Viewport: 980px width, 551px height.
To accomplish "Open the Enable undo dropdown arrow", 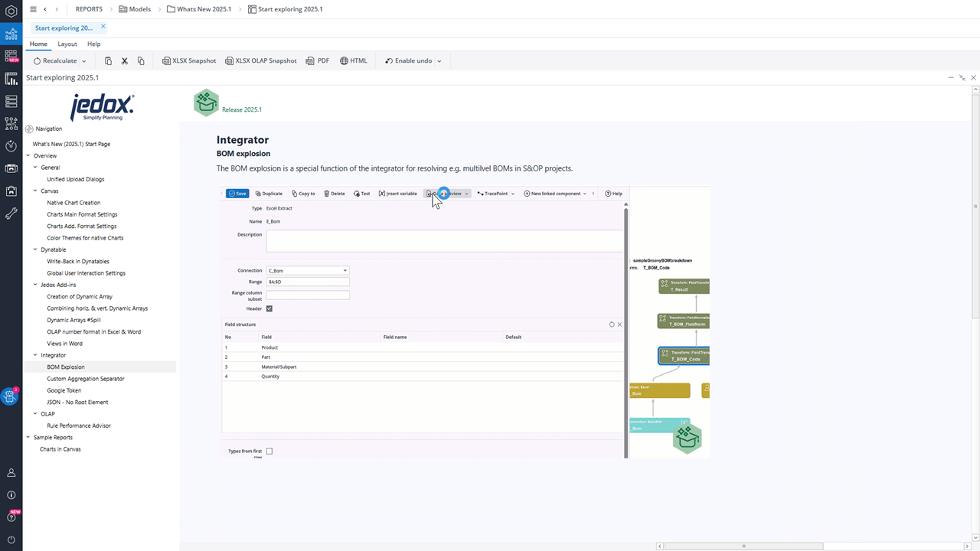I will 439,61.
